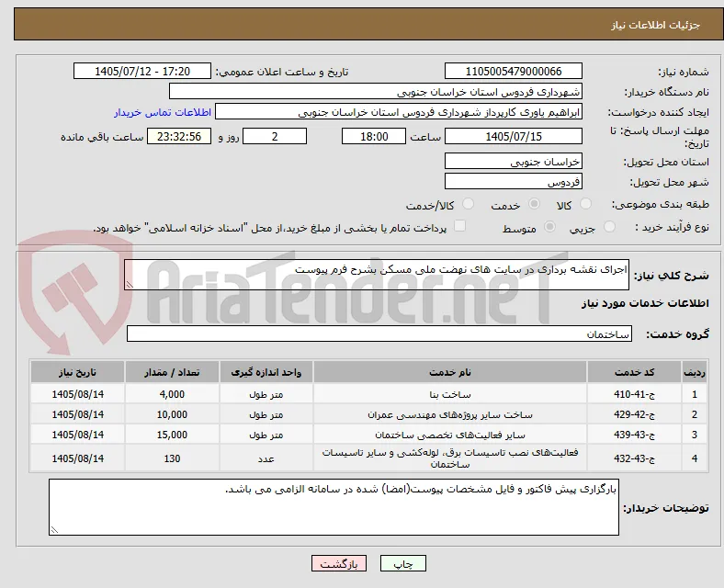Click the announcement date field 1405/07/12 - 17:20
The height and width of the screenshot is (588, 724).
[x=142, y=72]
